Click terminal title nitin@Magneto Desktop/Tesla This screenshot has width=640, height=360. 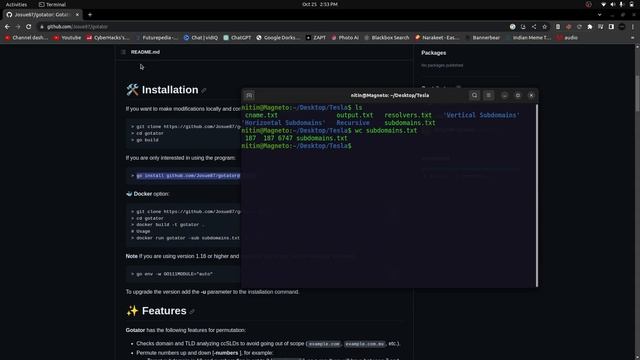pyautogui.click(x=390, y=96)
